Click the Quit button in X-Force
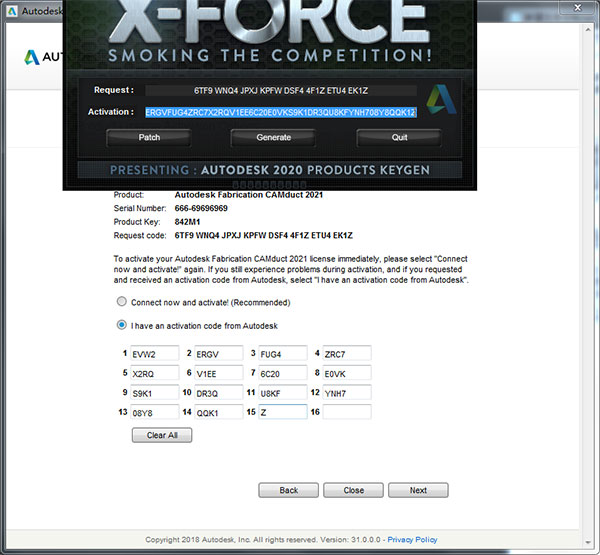Screen dimensions: 600x555 pos(399,137)
